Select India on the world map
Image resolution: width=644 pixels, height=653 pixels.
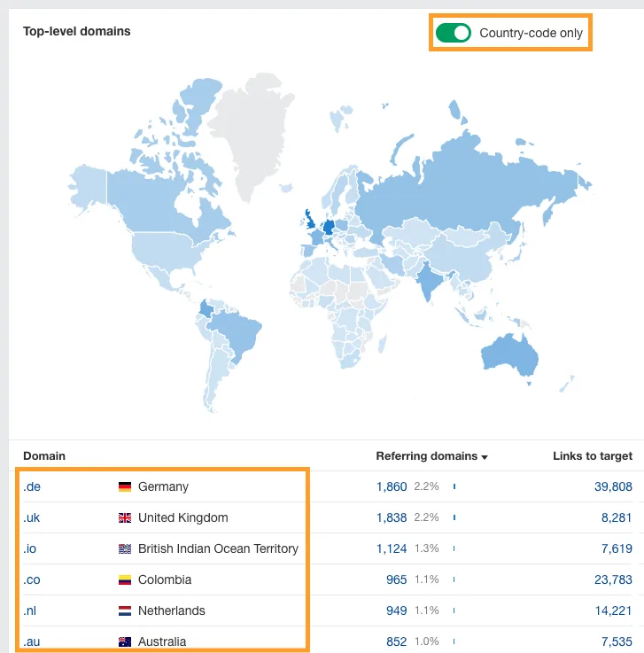[429, 281]
